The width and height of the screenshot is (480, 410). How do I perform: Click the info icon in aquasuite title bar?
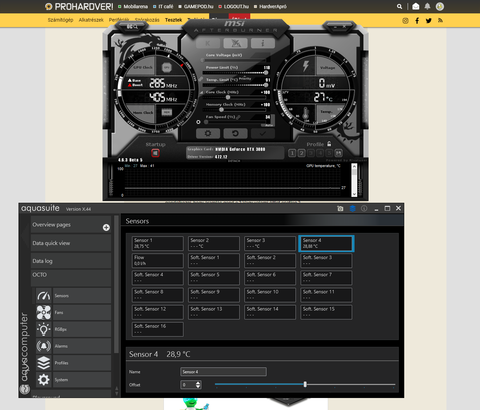[x=364, y=208]
